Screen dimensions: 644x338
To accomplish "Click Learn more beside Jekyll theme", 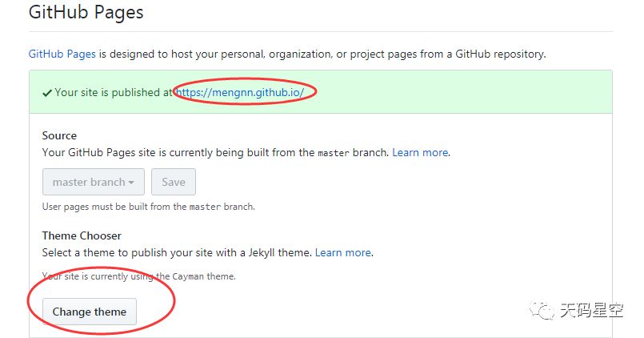I will coord(343,252).
